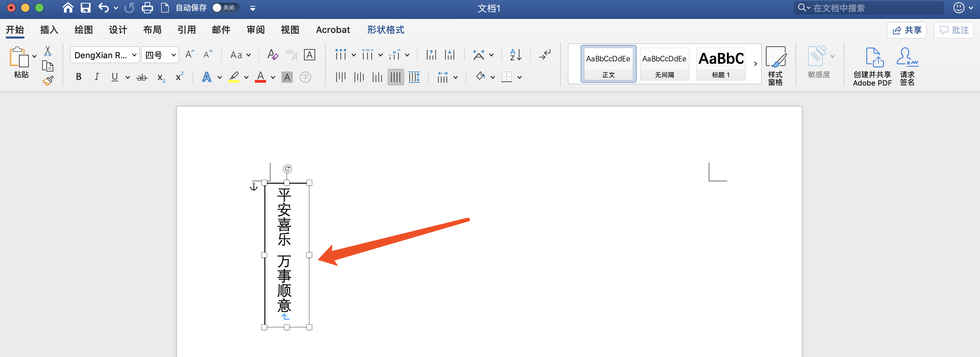Toggle underline formatting
Screen dimensions: 980x357
(x=114, y=77)
